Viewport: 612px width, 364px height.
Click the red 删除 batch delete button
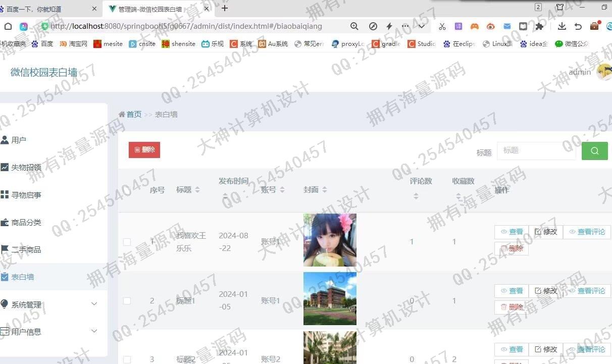pyautogui.click(x=144, y=150)
